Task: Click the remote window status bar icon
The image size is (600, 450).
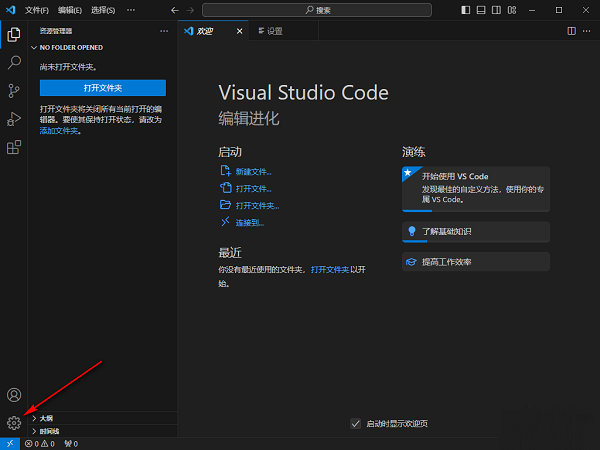Action: pyautogui.click(x=9, y=443)
